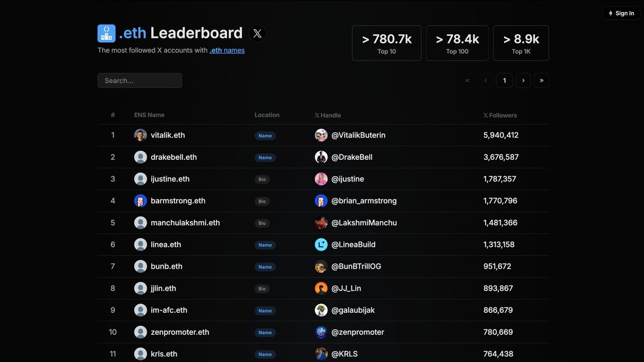The height and width of the screenshot is (362, 644).
Task: Click the Sign In button
Action: 621,13
